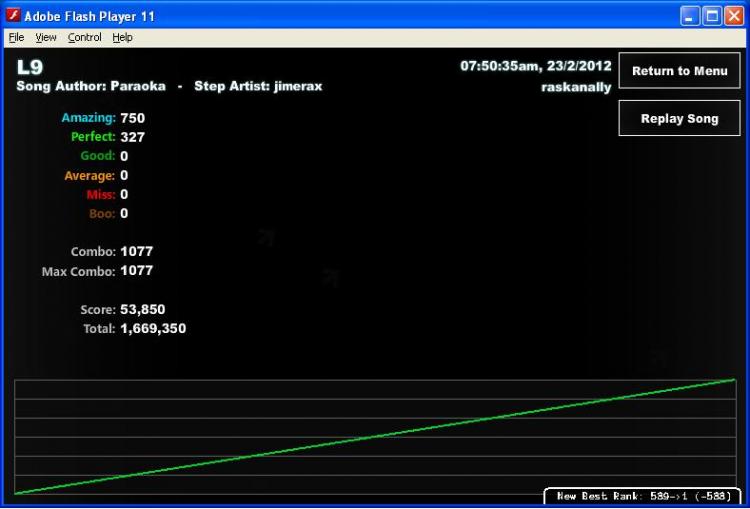Screen dimensions: 750x509
Task: Click the raskanally player name
Action: pos(576,88)
